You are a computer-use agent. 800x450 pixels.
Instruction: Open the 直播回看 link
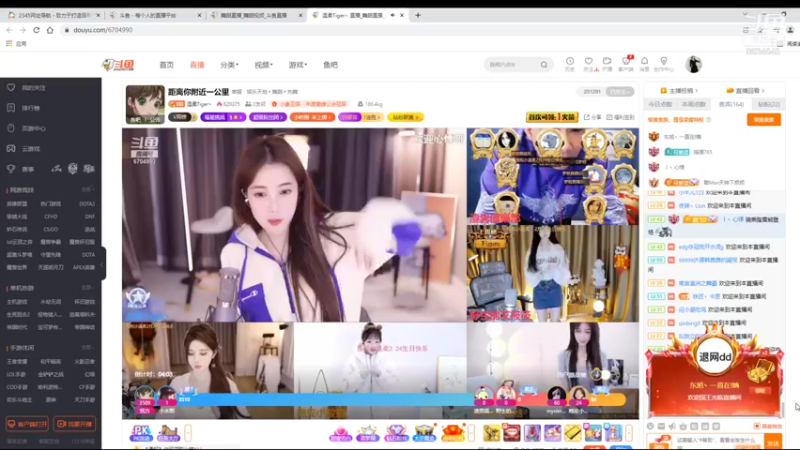[745, 90]
